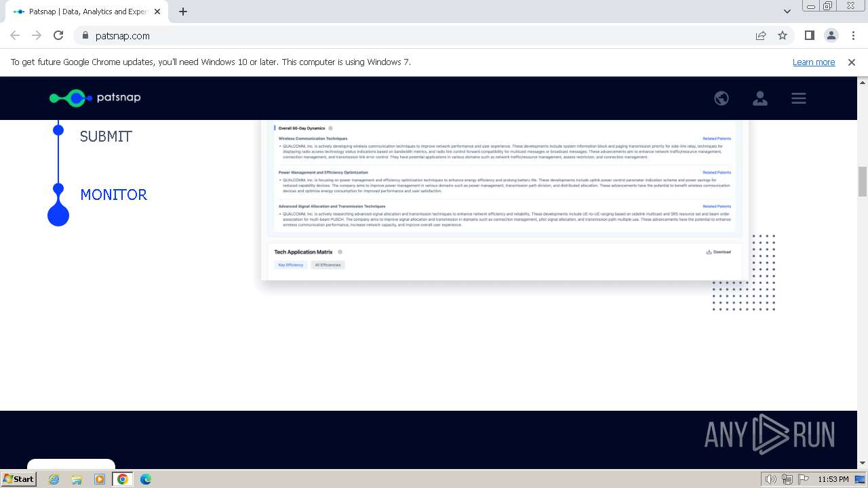Open the network tray icon

point(787,479)
